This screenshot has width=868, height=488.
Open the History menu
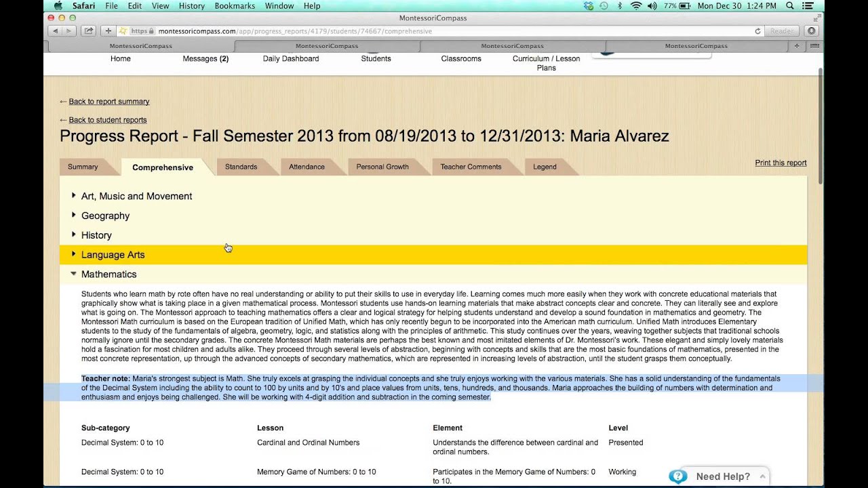192,6
